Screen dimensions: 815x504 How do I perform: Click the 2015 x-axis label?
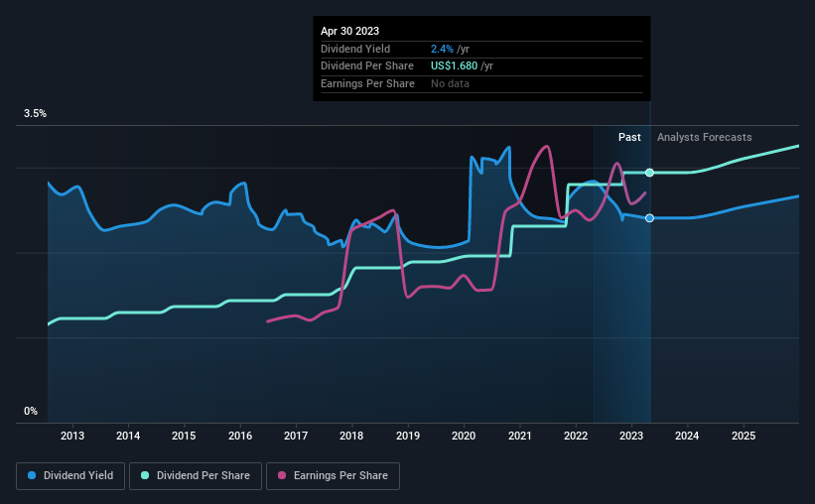tap(184, 436)
